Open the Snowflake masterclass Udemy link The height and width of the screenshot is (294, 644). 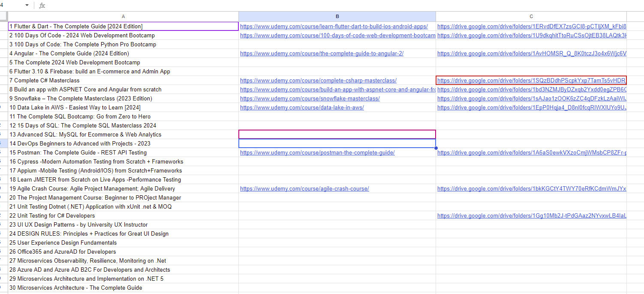tap(310, 99)
